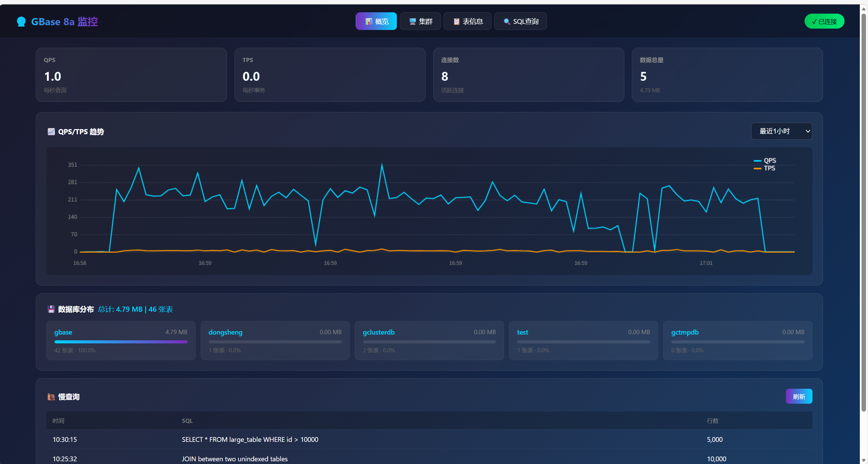This screenshot has width=868, height=464.
Task: Click the gbase usage progress bar
Action: click(121, 342)
